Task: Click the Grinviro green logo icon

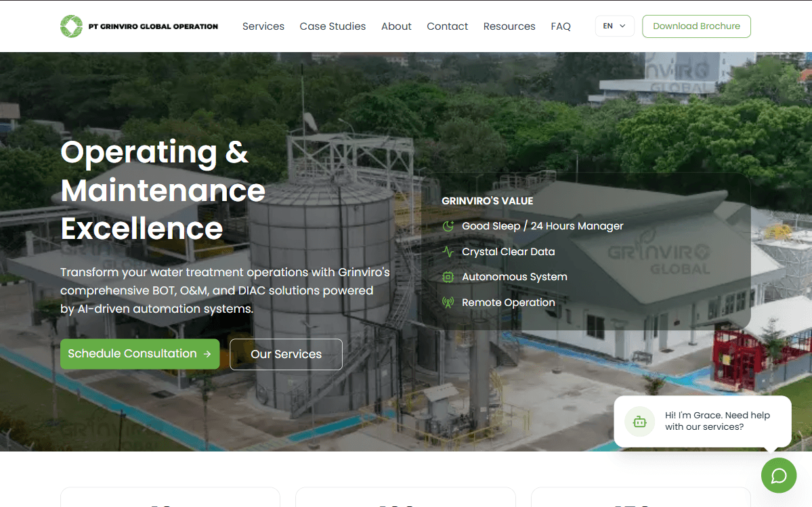Action: (72, 26)
